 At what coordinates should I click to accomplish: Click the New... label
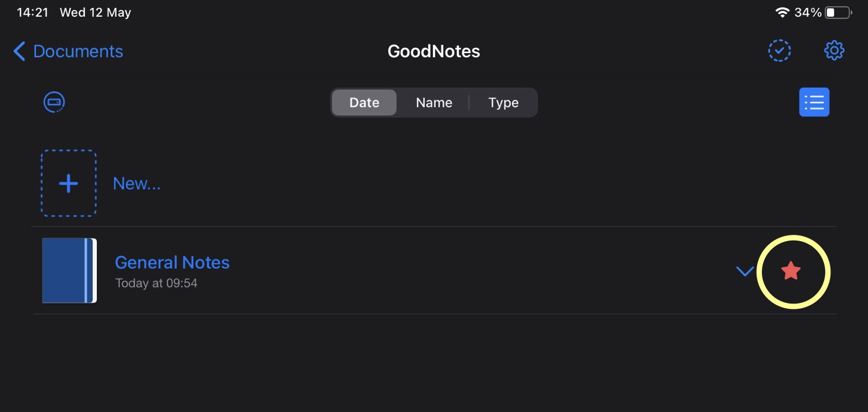click(x=137, y=183)
